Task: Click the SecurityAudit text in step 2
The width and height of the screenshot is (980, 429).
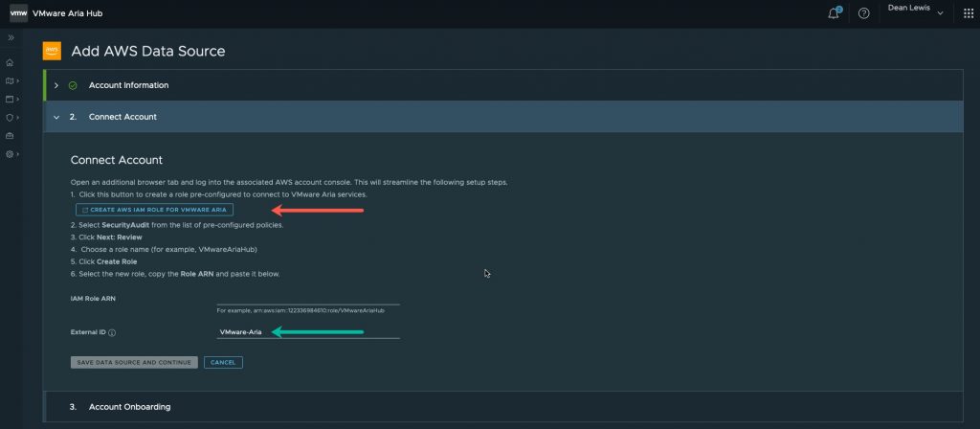Action: click(125, 224)
